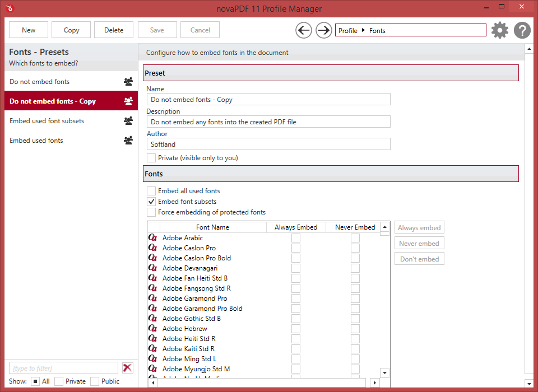Click Profile in the breadcrumb bar
Image resolution: width=538 pixels, height=392 pixels.
pyautogui.click(x=348, y=31)
